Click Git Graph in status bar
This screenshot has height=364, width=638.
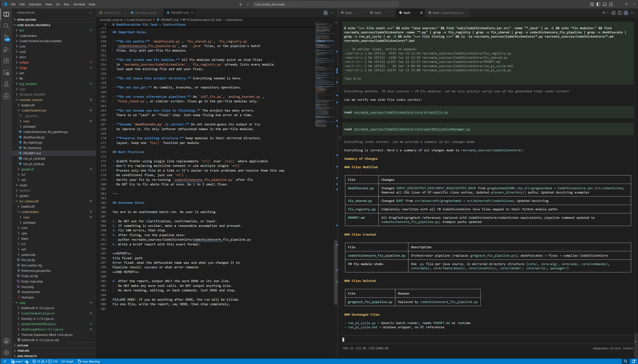(x=67, y=361)
